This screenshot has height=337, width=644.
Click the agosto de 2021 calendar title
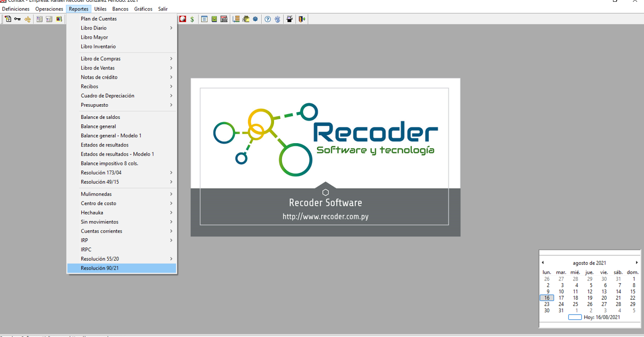point(589,263)
